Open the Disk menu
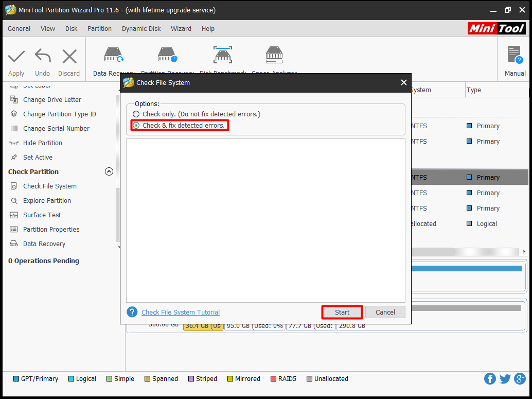 click(x=71, y=28)
